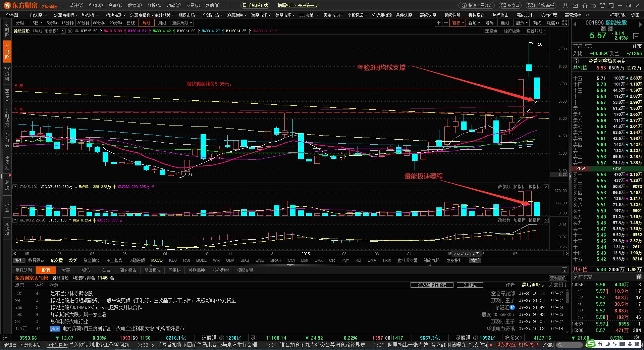This screenshot has height=350, width=644.
Task: Click the 融 margin badge
Action: tap(603, 29)
